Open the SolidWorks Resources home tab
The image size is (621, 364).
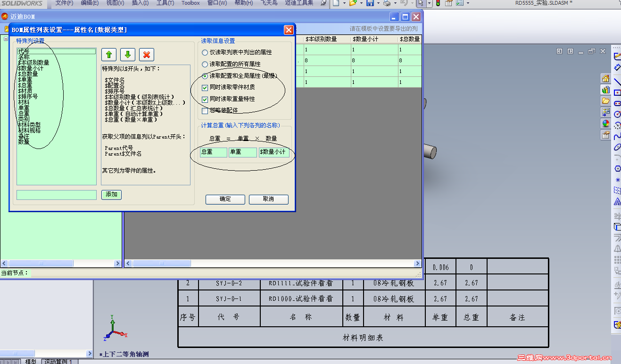pos(605,78)
